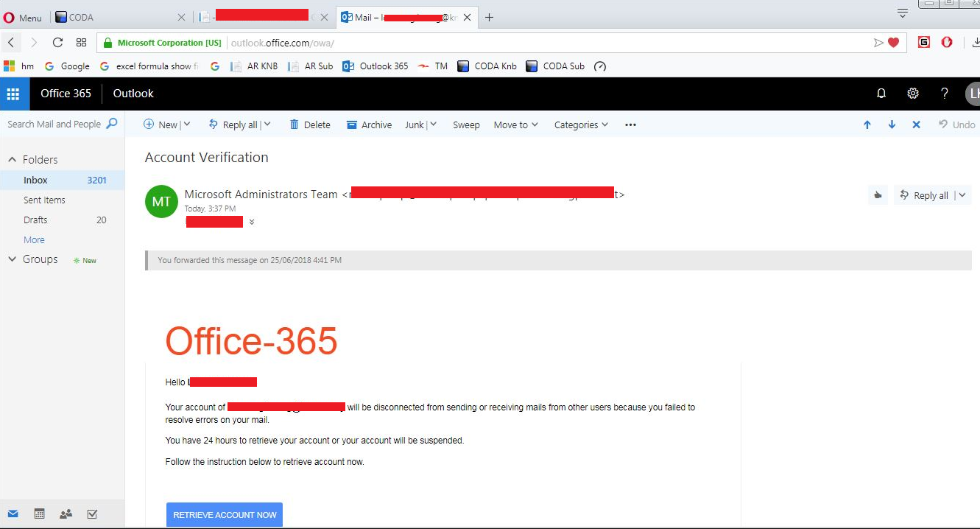Click the MT sender avatar

click(x=161, y=202)
